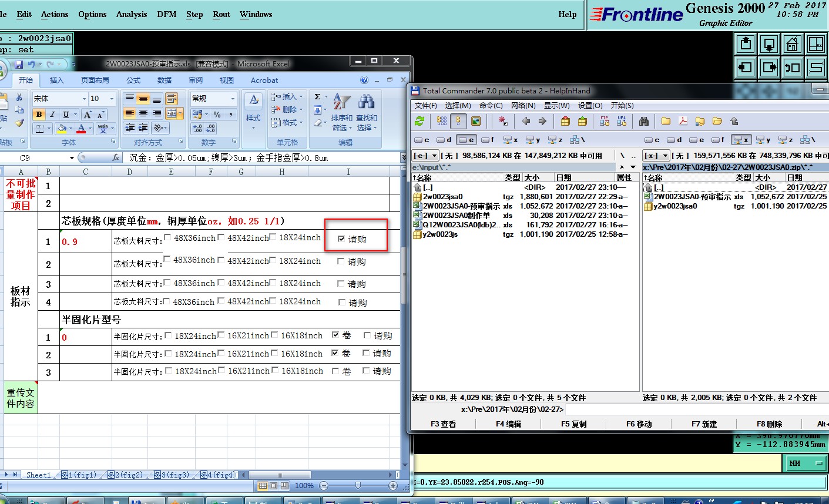Uncheck 卷 checkbox in 半固化片 row 1
Image resolution: width=829 pixels, height=504 pixels.
(x=335, y=335)
